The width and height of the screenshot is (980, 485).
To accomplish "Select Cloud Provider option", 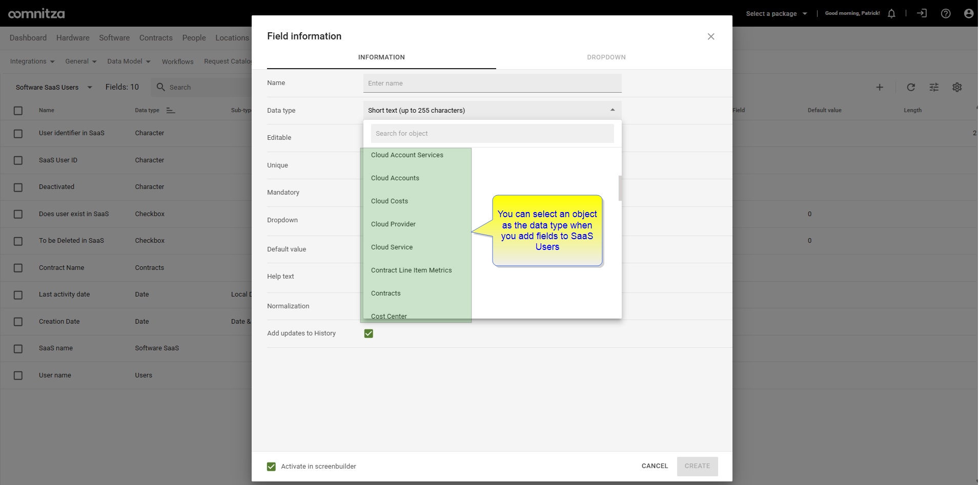I will tap(393, 224).
